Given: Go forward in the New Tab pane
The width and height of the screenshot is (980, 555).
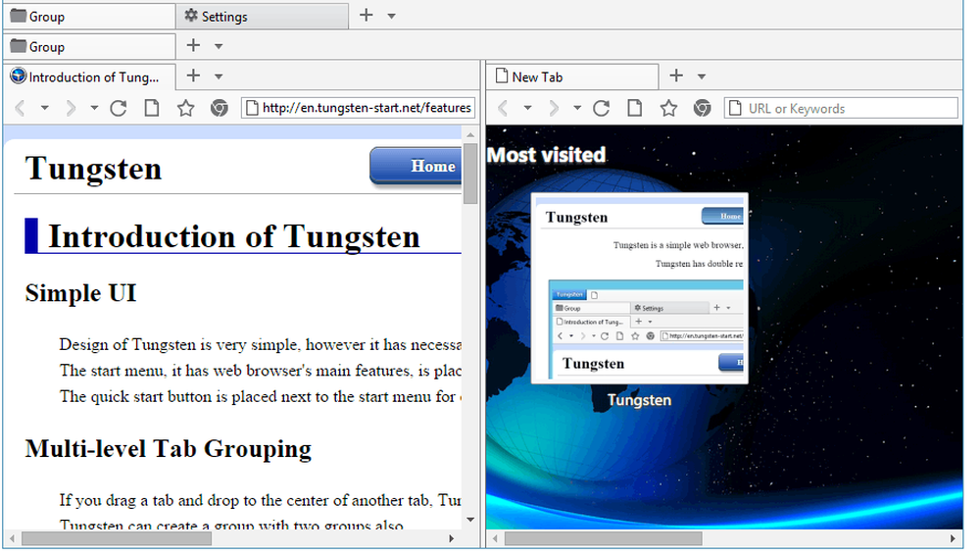Looking at the screenshot, I should coord(554,109).
